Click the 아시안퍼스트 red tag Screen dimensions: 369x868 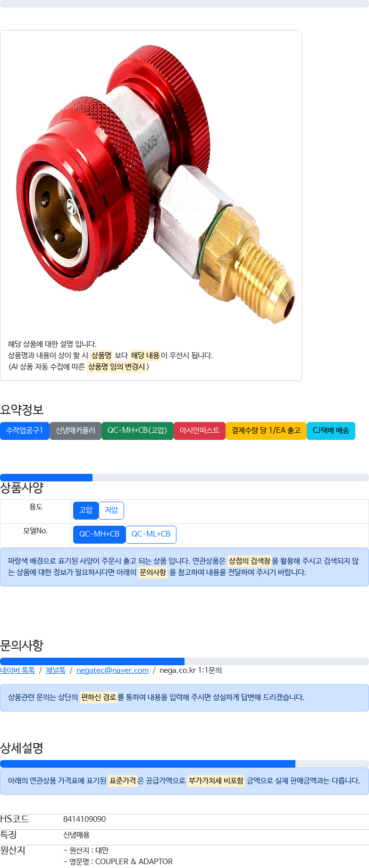[x=200, y=430]
